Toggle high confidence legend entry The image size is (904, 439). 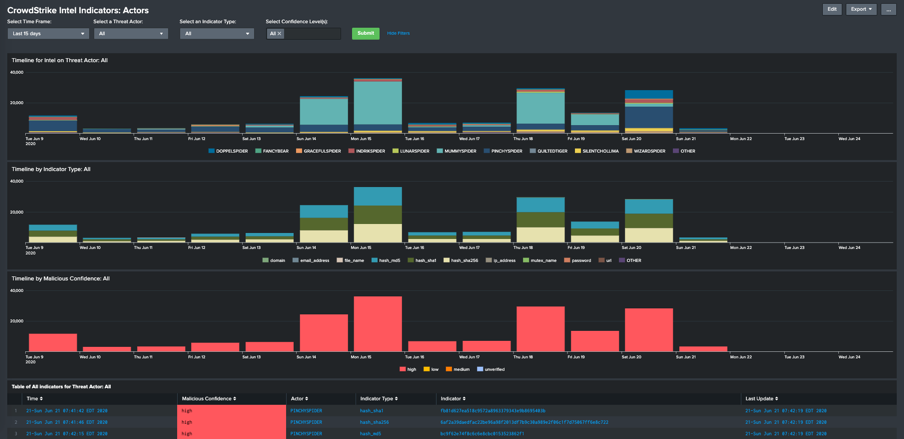409,369
